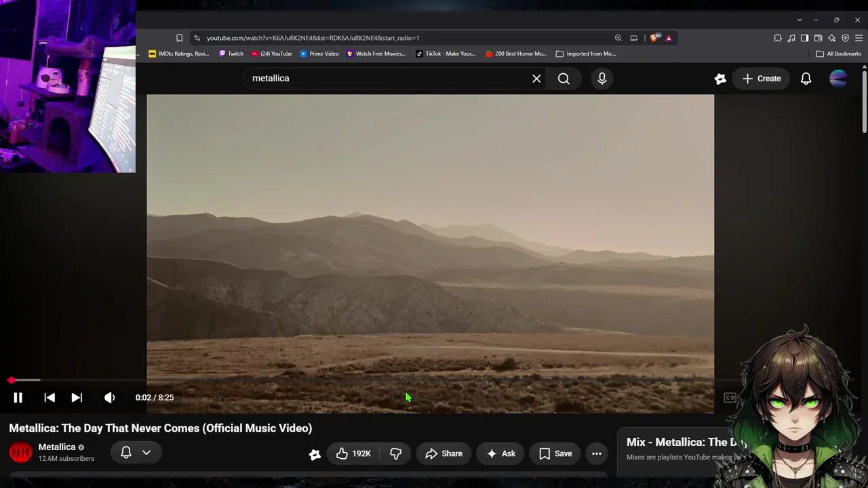Open site settings icon in address bar

click(197, 38)
